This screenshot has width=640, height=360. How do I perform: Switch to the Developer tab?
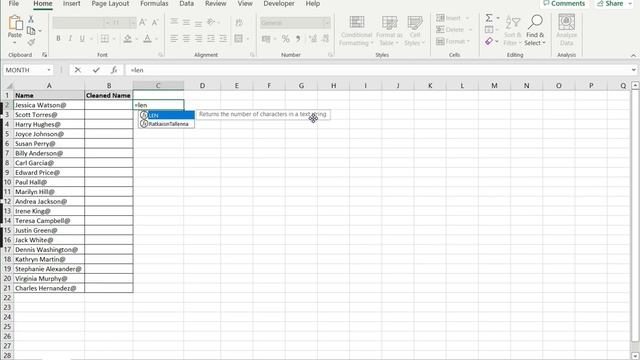click(280, 4)
